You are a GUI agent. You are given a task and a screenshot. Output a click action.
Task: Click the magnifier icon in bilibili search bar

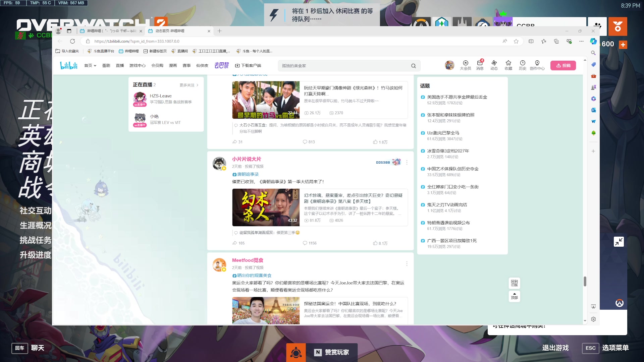[413, 65]
